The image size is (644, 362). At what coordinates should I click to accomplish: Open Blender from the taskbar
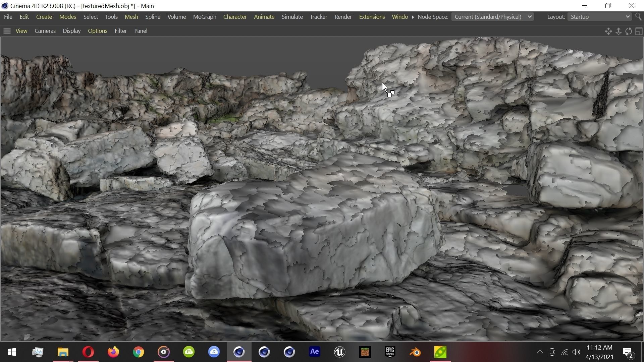click(415, 352)
